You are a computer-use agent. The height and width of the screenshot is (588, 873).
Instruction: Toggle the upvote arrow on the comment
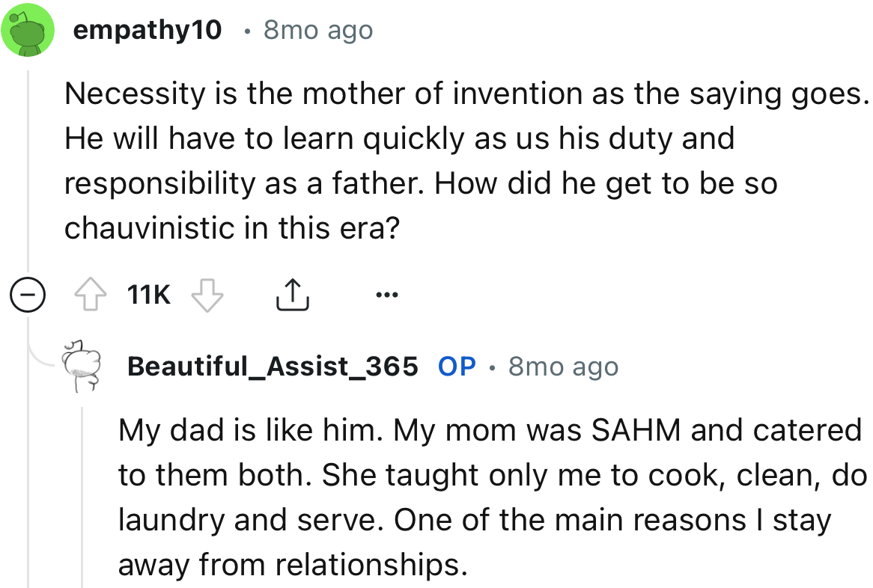pos(91,294)
